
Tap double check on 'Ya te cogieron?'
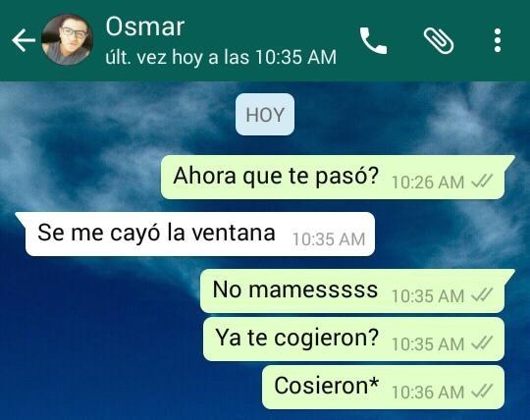pos(482,344)
